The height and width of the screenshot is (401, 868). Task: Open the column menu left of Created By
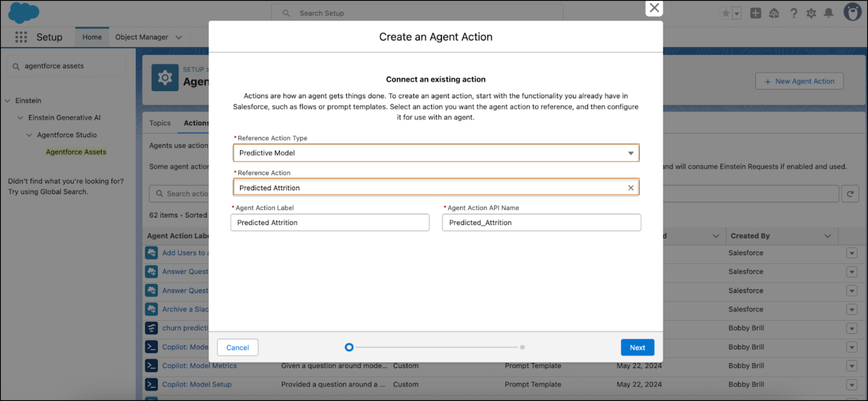[x=715, y=236]
